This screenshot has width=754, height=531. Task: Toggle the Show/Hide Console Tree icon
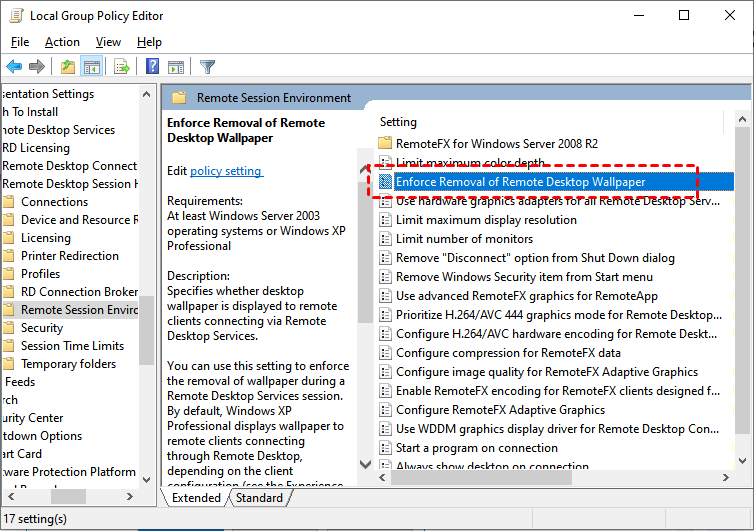pos(91,67)
